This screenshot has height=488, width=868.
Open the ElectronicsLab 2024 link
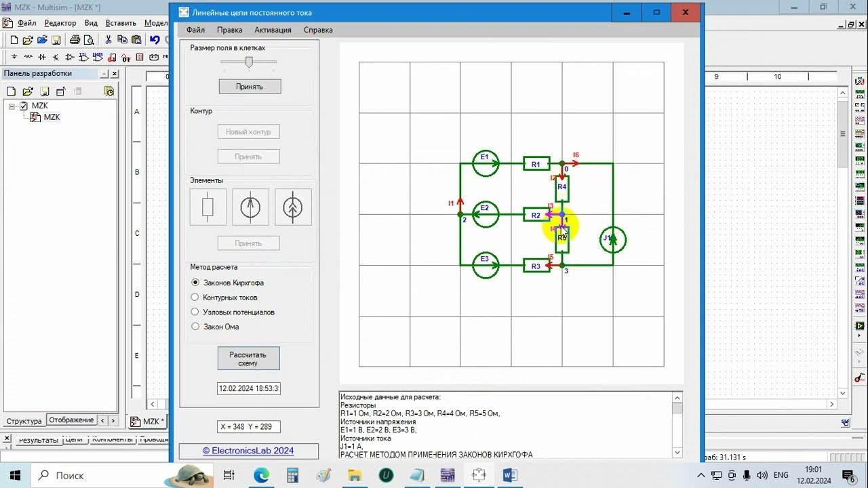click(x=248, y=451)
